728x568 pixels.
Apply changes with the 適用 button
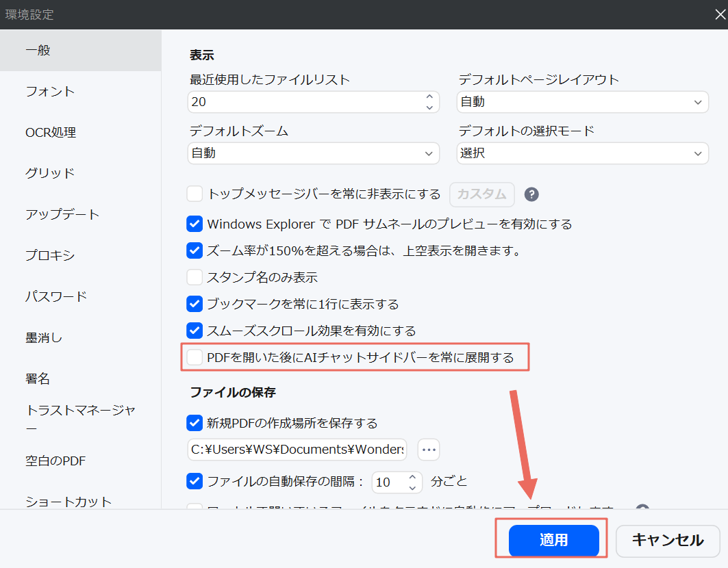coord(553,540)
